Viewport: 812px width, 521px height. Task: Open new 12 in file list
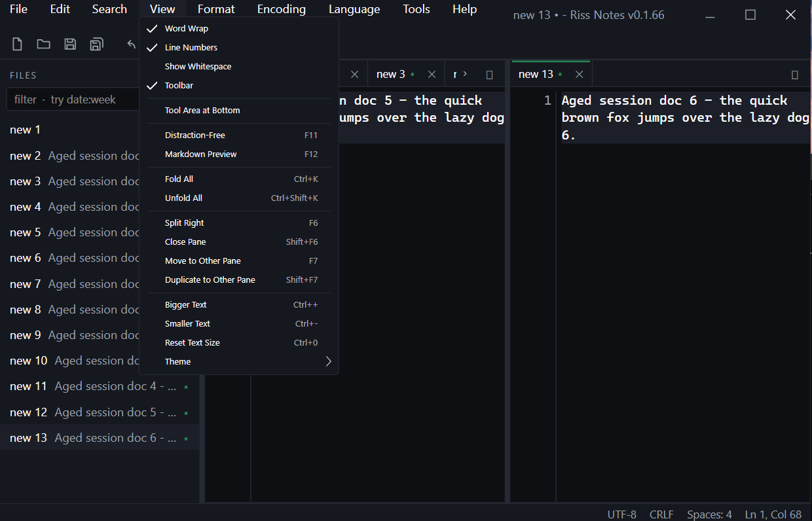100,412
